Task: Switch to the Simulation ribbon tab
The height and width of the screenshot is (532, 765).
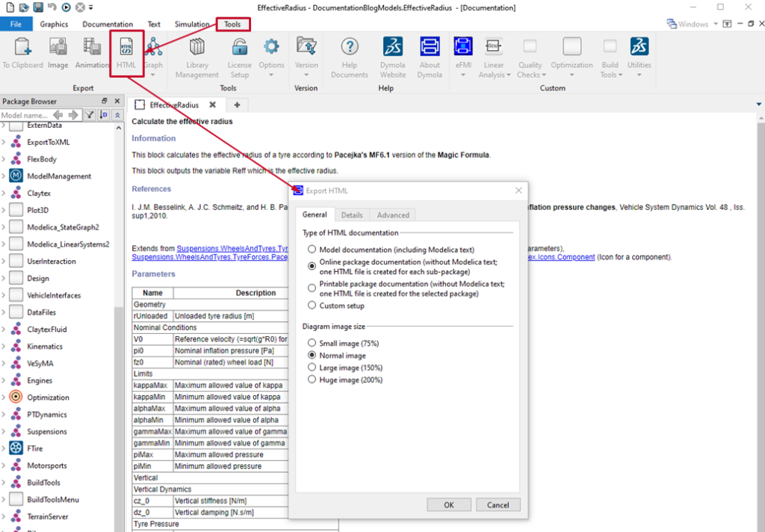Action: point(192,24)
